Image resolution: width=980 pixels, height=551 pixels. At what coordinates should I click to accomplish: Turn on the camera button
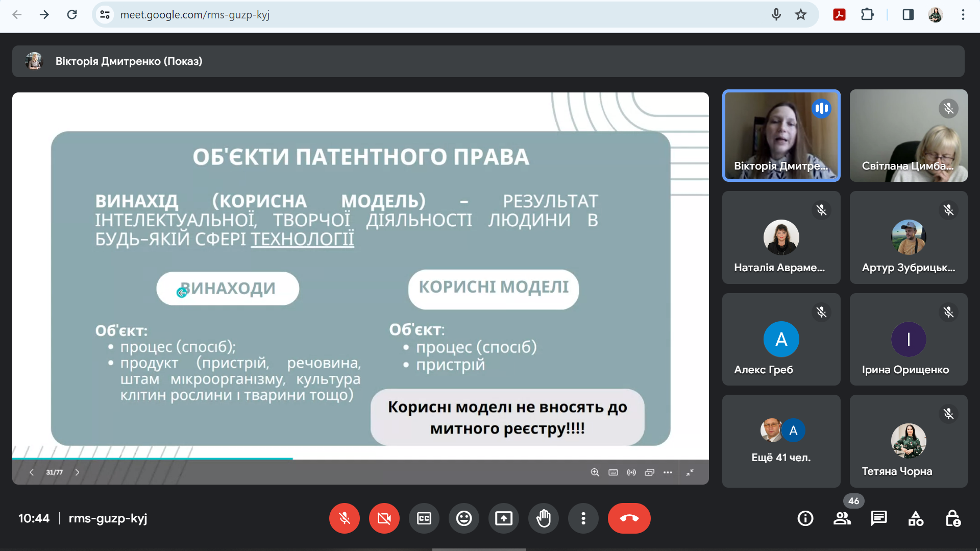(x=384, y=518)
